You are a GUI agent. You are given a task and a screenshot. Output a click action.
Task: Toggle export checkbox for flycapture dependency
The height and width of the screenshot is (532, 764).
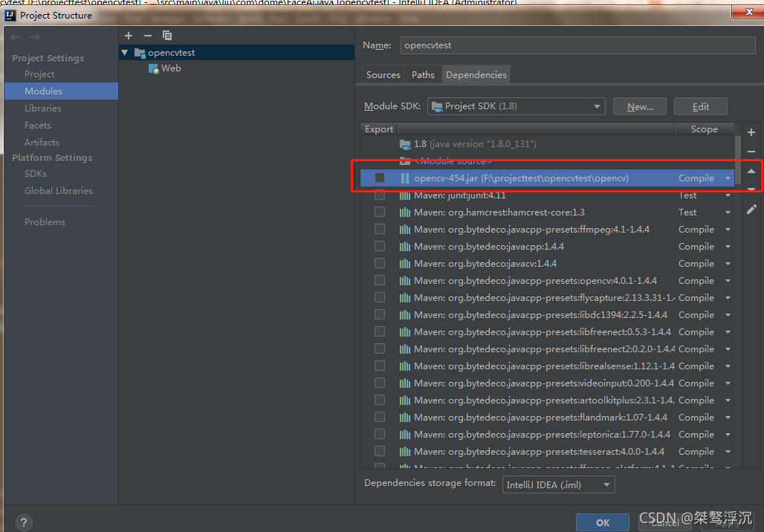coord(380,297)
